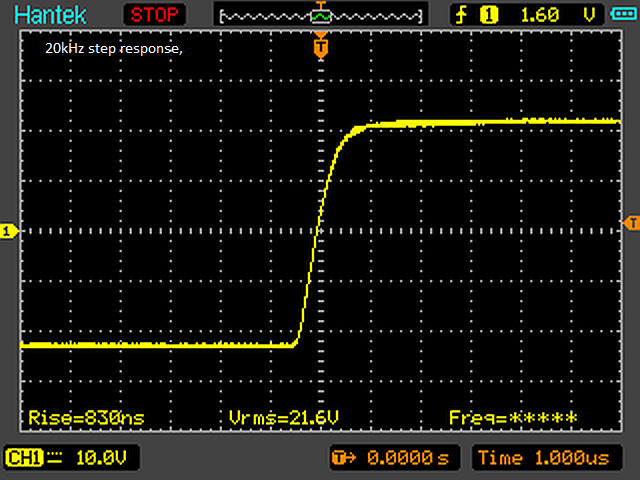The height and width of the screenshot is (480, 640).
Task: Click the Hantek brand logo
Action: (x=50, y=15)
